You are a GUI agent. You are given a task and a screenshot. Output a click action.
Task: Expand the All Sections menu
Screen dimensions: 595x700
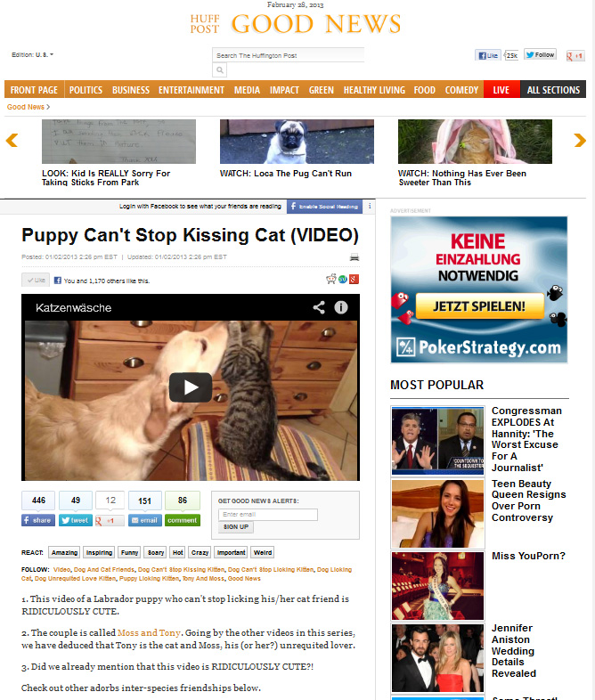tap(553, 90)
